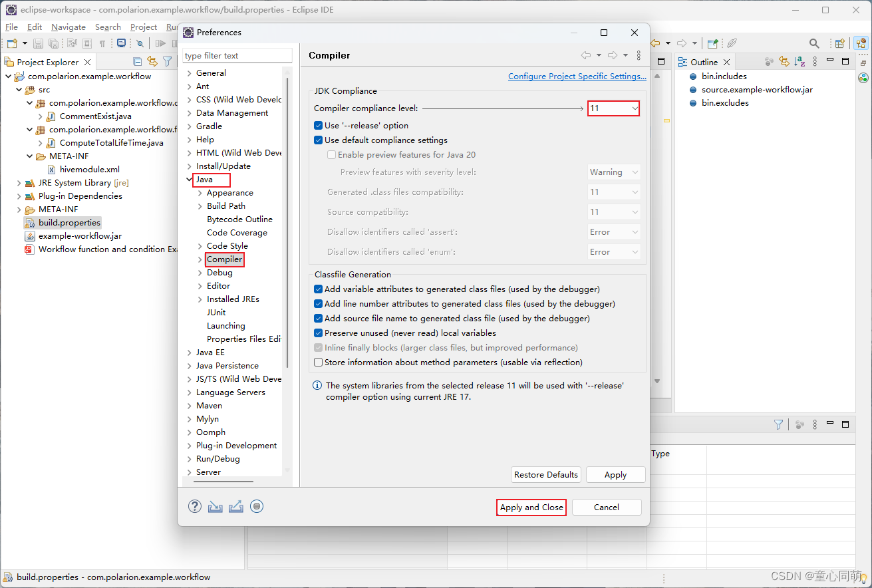The height and width of the screenshot is (588, 872).
Task: Close the Outline view tab
Action: [x=726, y=62]
